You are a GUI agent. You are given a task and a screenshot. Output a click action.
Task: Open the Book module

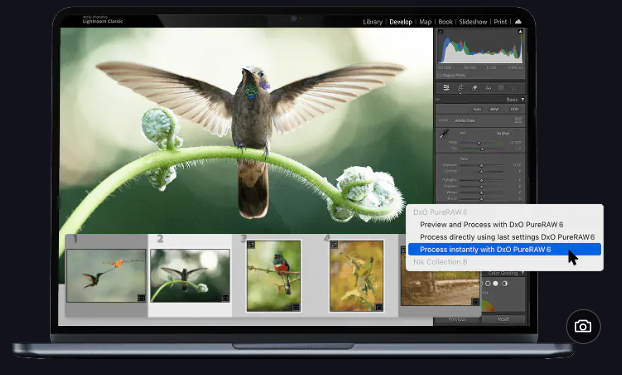coord(445,22)
